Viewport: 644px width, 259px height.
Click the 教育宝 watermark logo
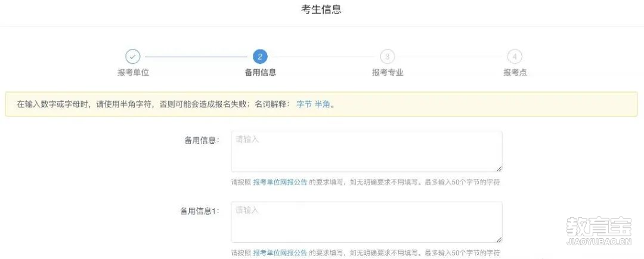(599, 231)
